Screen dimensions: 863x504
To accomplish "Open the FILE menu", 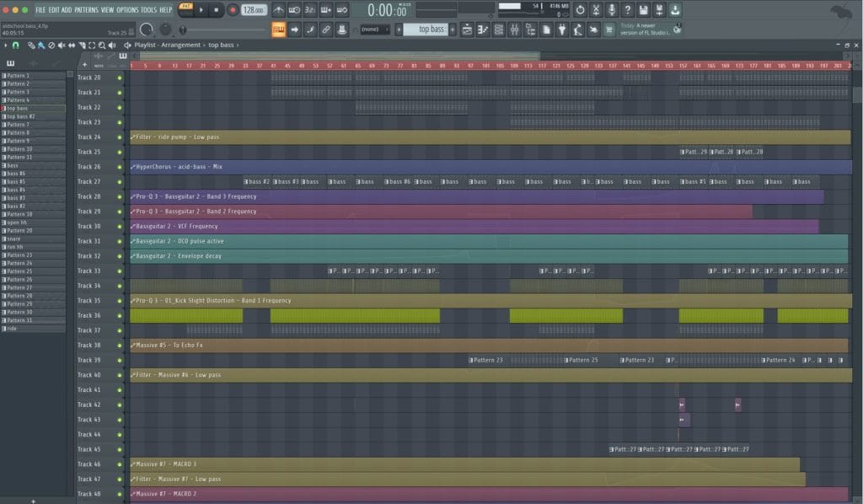I will click(x=40, y=10).
